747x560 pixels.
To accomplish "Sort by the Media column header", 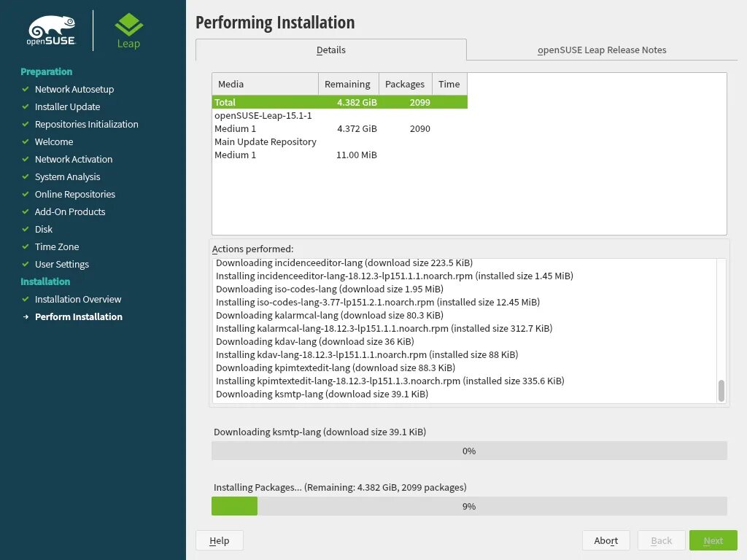I will [x=265, y=85].
